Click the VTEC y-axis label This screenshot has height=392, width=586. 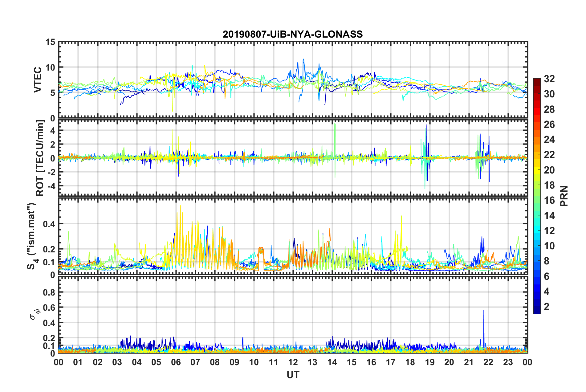point(38,80)
